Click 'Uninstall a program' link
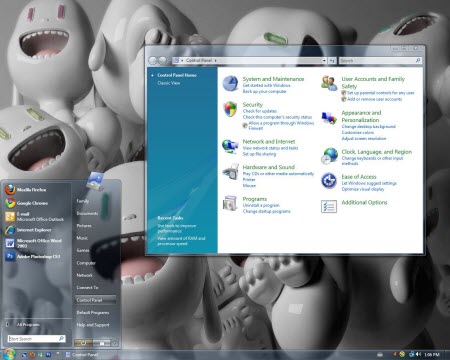The image size is (450, 360). tap(261, 205)
